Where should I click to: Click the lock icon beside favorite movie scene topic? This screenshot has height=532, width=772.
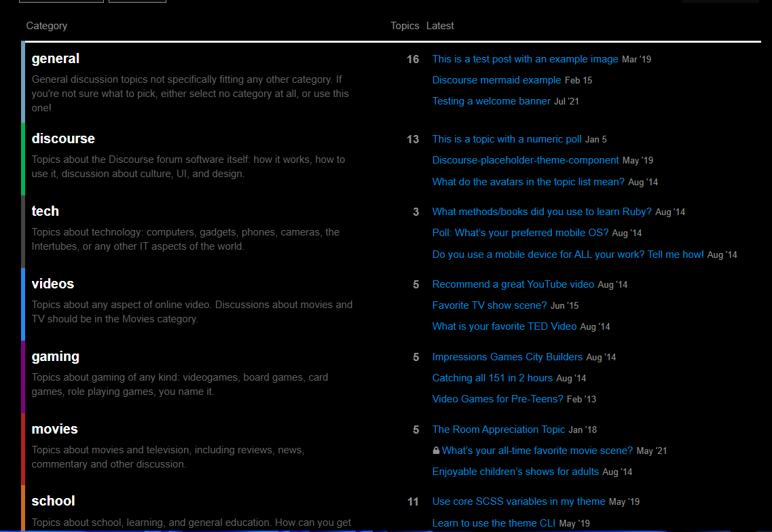436,451
